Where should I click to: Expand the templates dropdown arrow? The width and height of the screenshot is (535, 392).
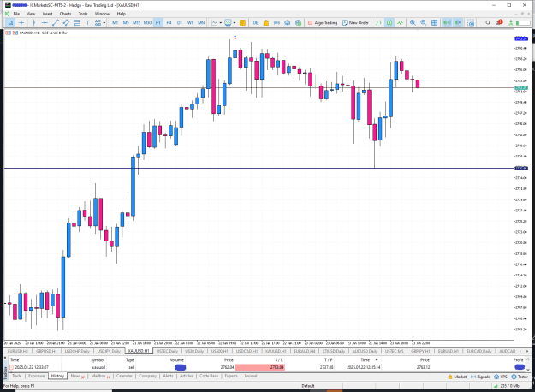click(235, 23)
